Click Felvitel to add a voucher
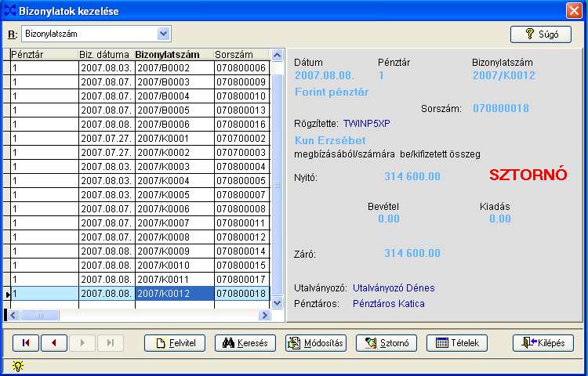 [175, 342]
